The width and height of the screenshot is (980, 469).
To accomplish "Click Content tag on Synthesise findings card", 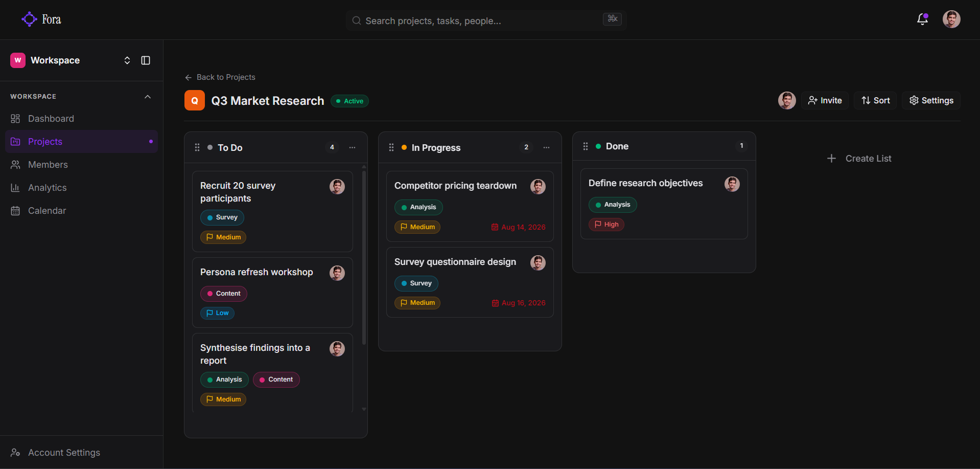I will 276,379.
